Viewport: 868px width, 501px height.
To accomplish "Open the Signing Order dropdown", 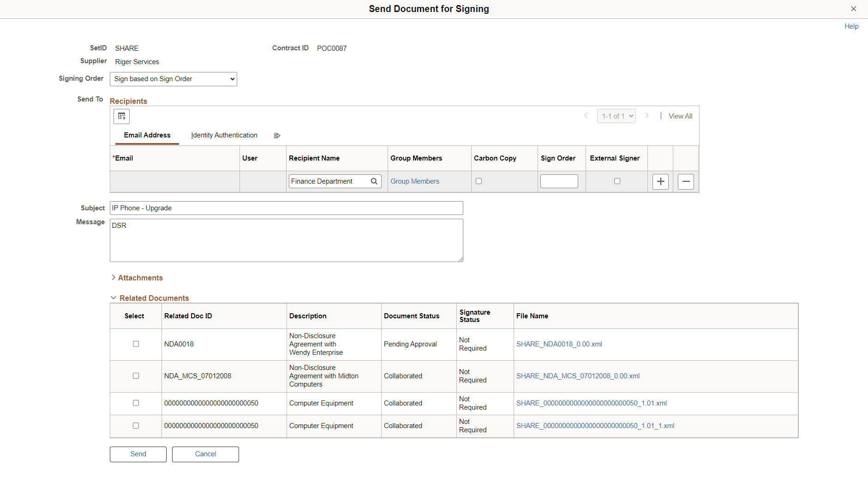I will point(173,79).
